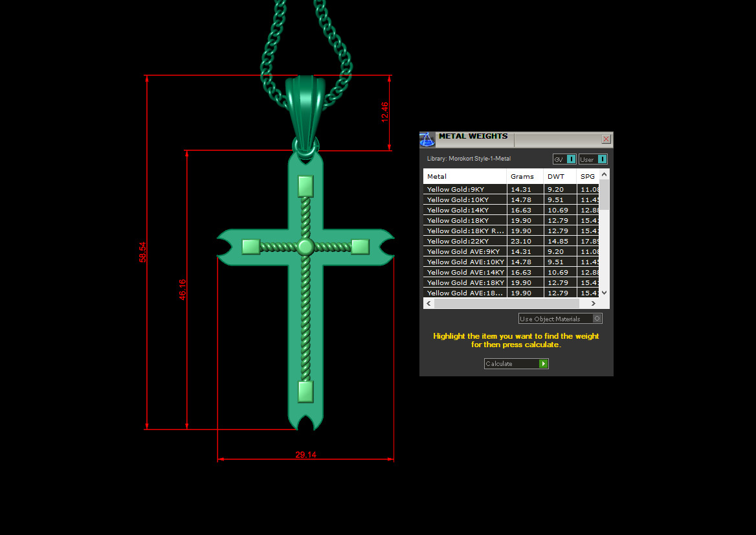Select the Yellow Gold:18KY R... row
The image size is (756, 535).
(511, 231)
